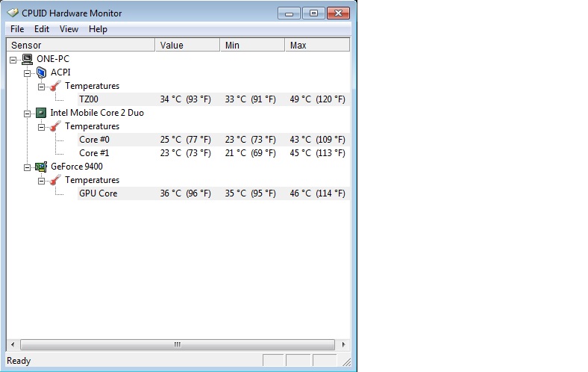Viewport: 588px width, 372px height.
Task: Click the horizontal scrollbar left arrow
Action: coord(13,344)
